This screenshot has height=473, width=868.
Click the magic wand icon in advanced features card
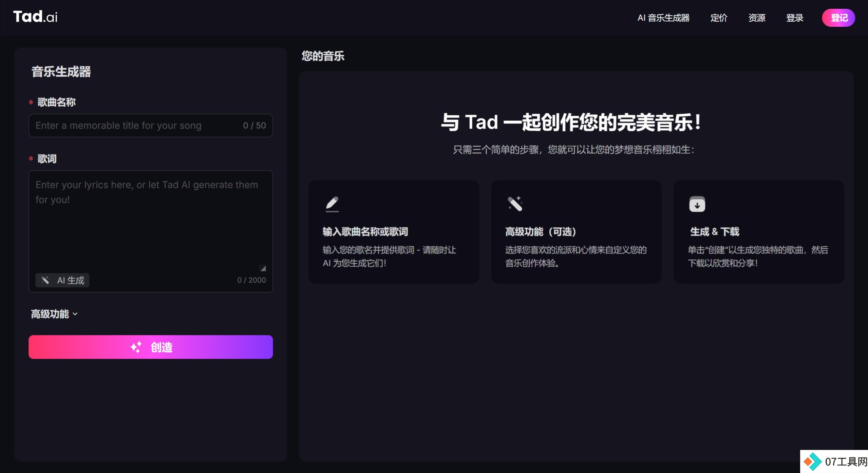(515, 204)
